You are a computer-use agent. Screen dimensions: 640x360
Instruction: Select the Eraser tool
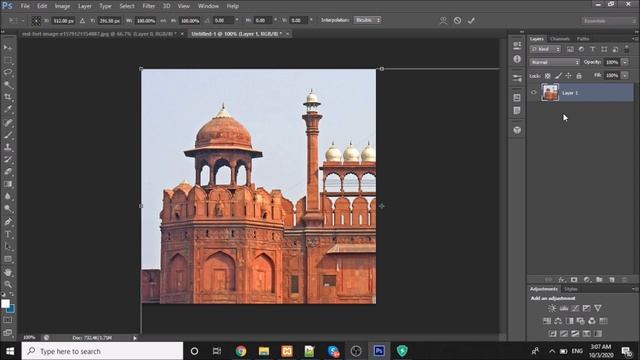coord(8,172)
